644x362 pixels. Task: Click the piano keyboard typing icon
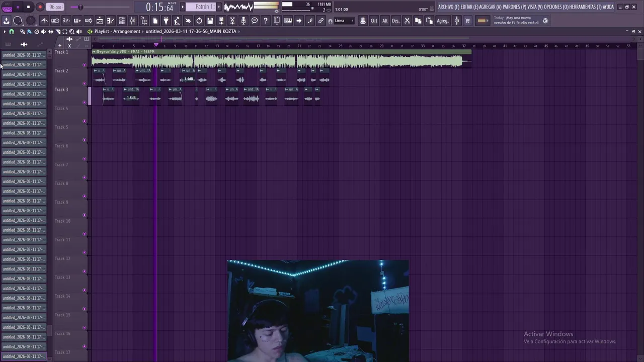[x=288, y=21]
